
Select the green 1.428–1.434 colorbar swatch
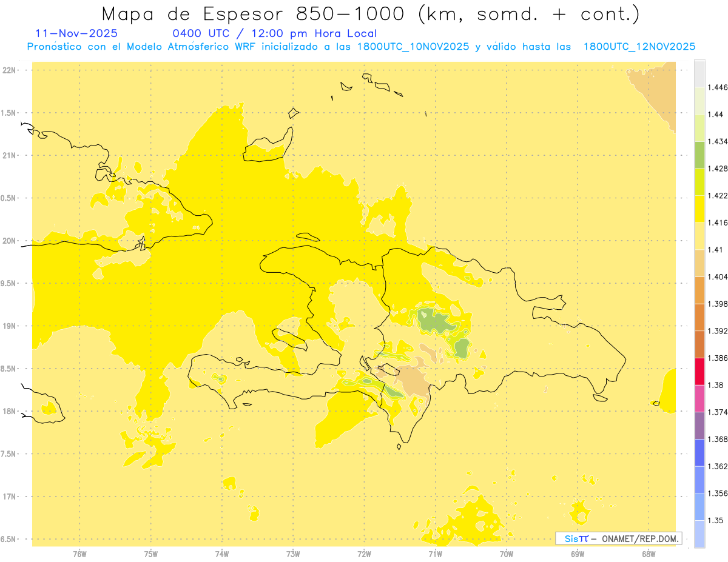click(699, 155)
